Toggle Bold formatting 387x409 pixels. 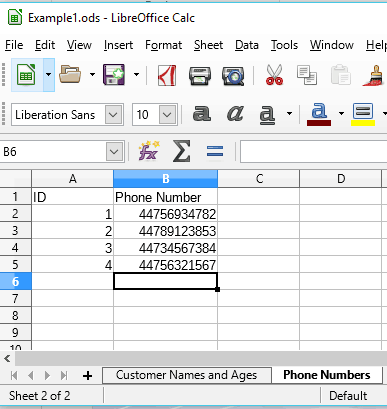(x=202, y=114)
